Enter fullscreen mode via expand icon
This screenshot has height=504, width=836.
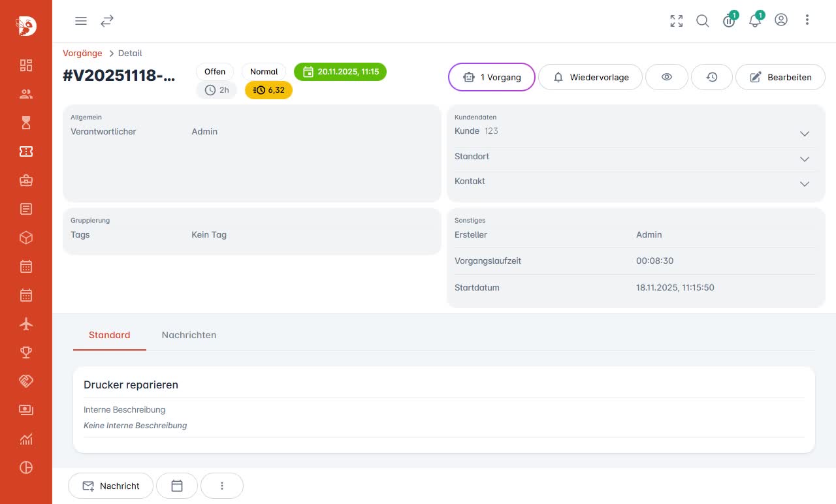click(x=677, y=21)
